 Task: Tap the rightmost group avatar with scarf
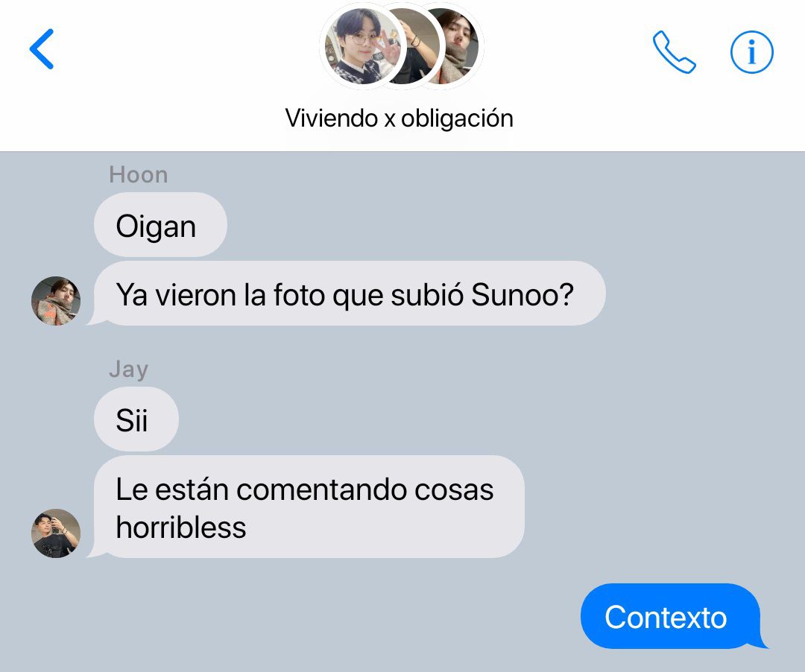coord(458,46)
